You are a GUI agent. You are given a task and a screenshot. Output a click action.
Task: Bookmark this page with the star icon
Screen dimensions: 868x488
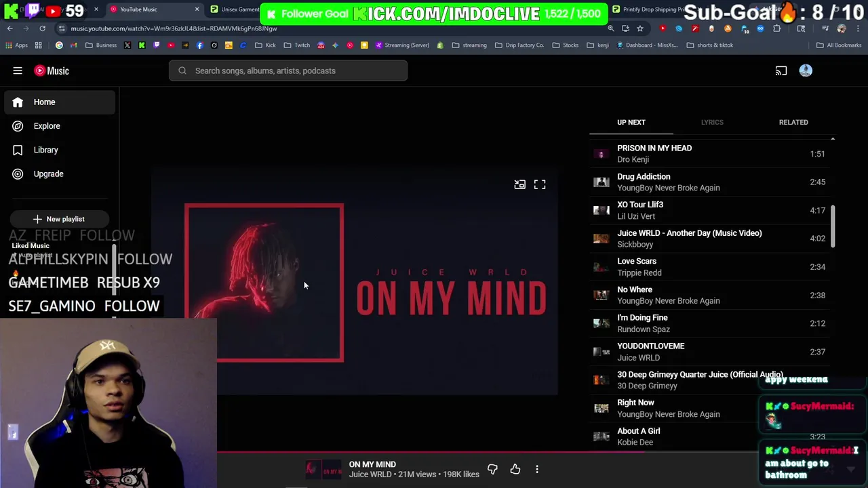pos(639,28)
